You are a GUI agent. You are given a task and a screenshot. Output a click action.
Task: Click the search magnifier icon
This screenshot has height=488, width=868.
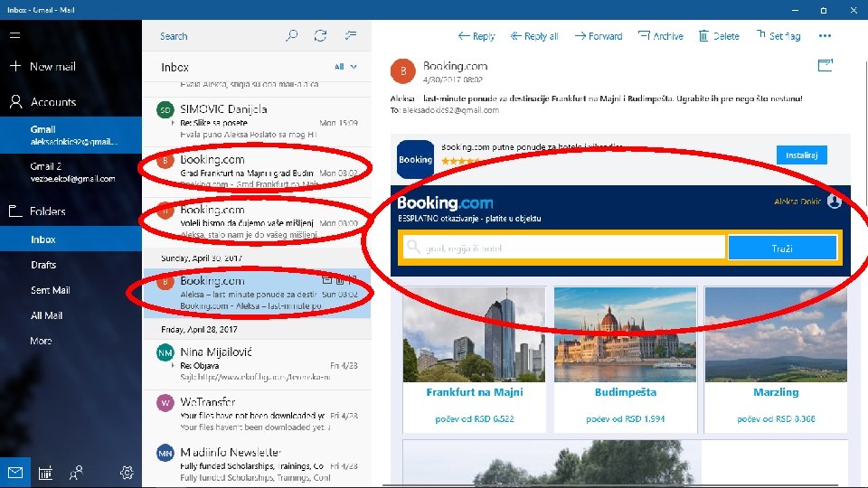291,36
